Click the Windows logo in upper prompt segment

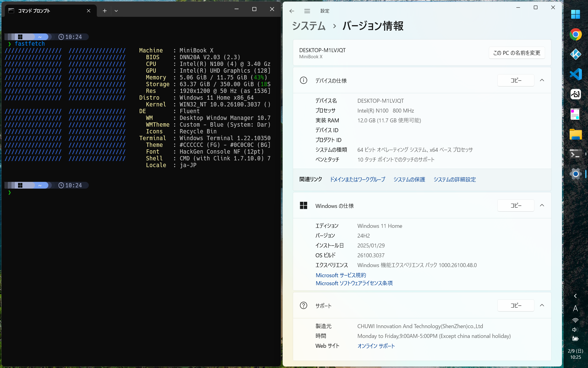(x=20, y=37)
